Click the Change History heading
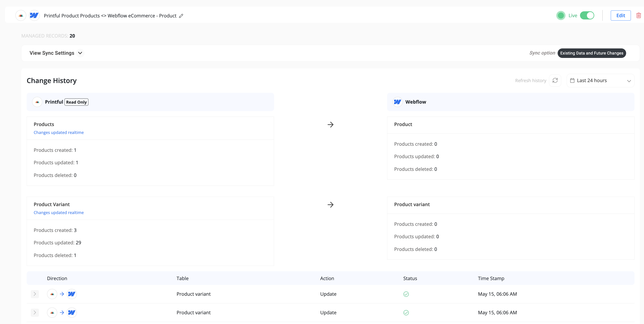Viewport: 644px width, 324px height. coord(52,81)
